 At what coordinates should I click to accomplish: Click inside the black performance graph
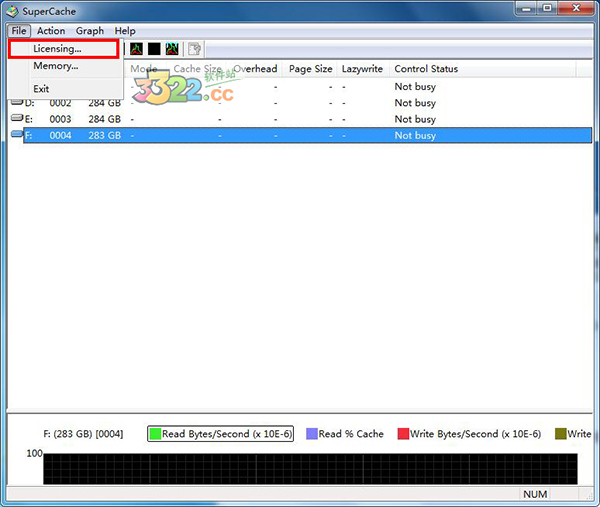310,469
